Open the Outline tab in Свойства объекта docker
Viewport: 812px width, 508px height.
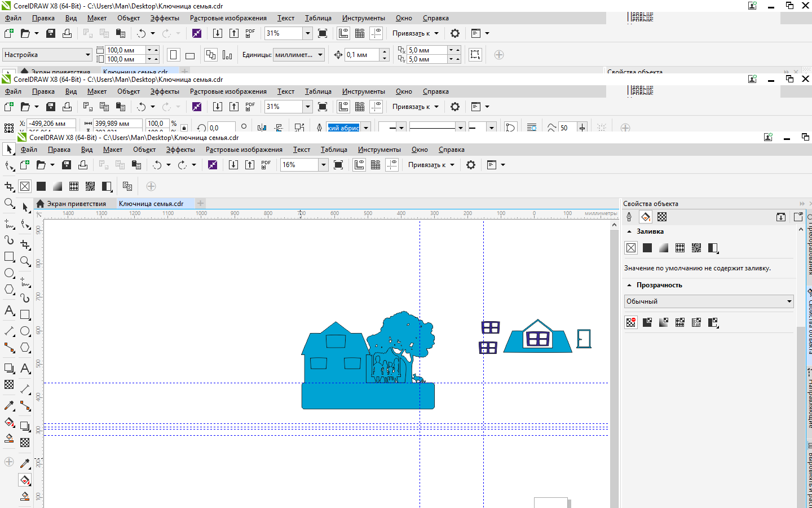(x=629, y=217)
